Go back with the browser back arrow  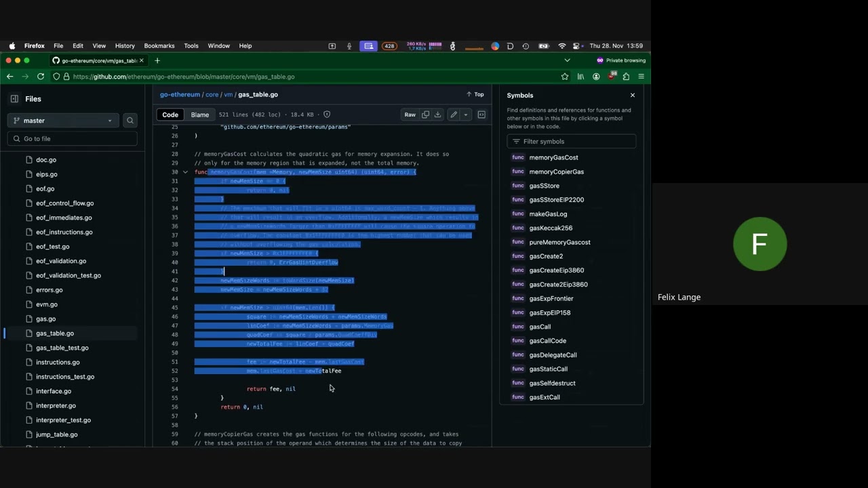coord(9,77)
